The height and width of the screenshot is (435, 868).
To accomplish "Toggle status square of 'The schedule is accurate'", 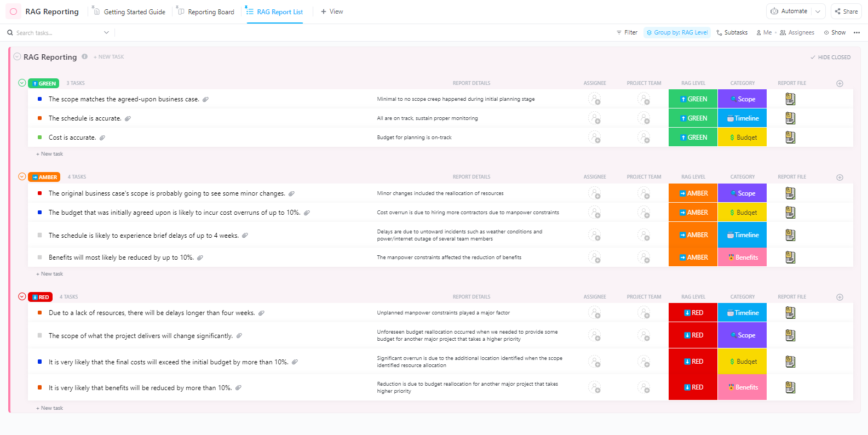I will click(39, 118).
